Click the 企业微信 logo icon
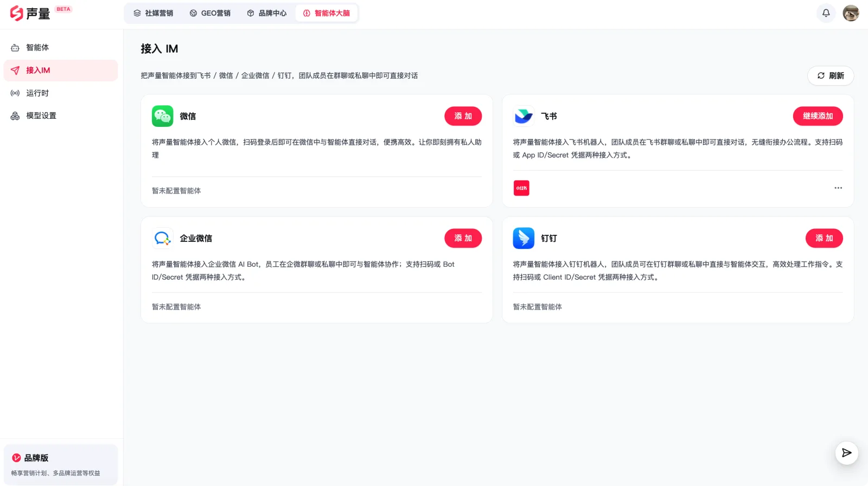868x486 pixels. click(x=163, y=238)
